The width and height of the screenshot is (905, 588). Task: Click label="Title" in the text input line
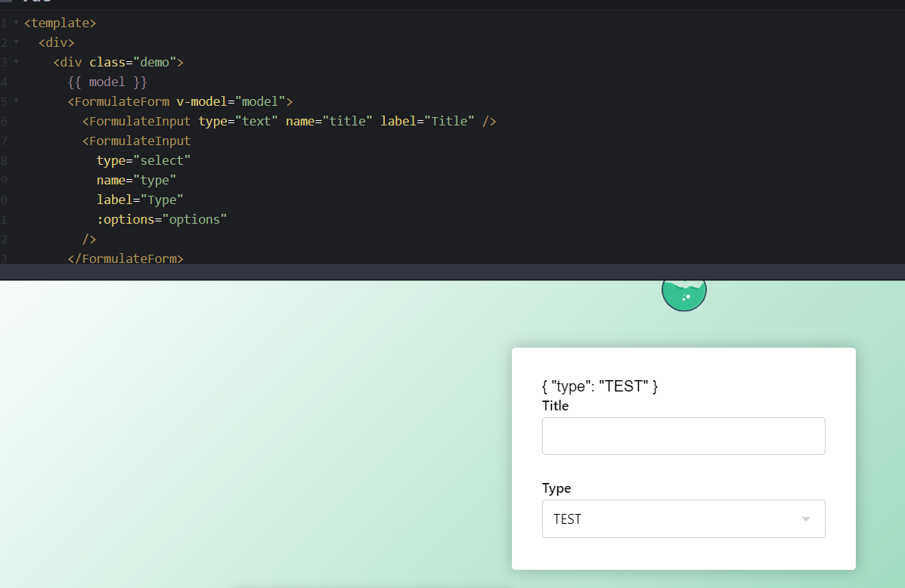(427, 121)
